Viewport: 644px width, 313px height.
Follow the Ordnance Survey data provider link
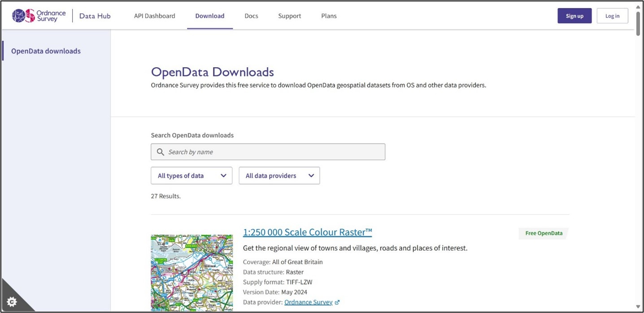(x=309, y=302)
